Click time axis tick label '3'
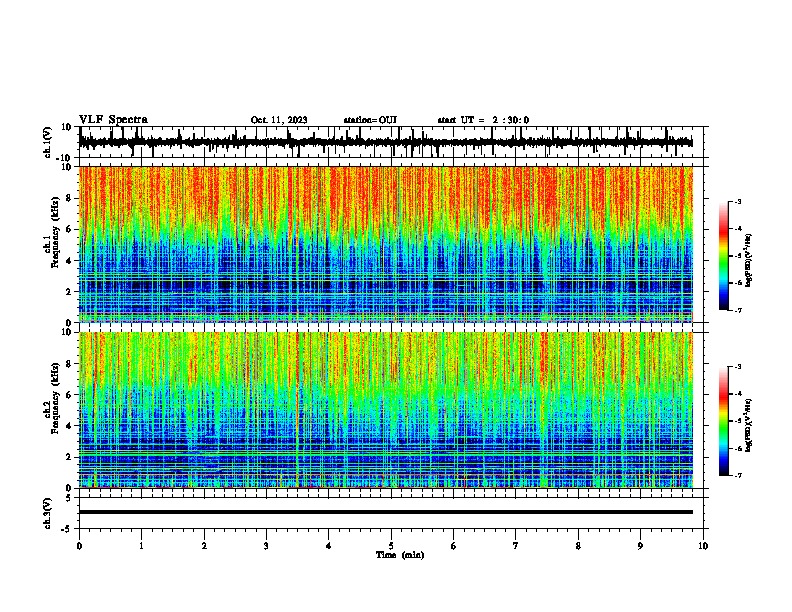 click(x=266, y=546)
